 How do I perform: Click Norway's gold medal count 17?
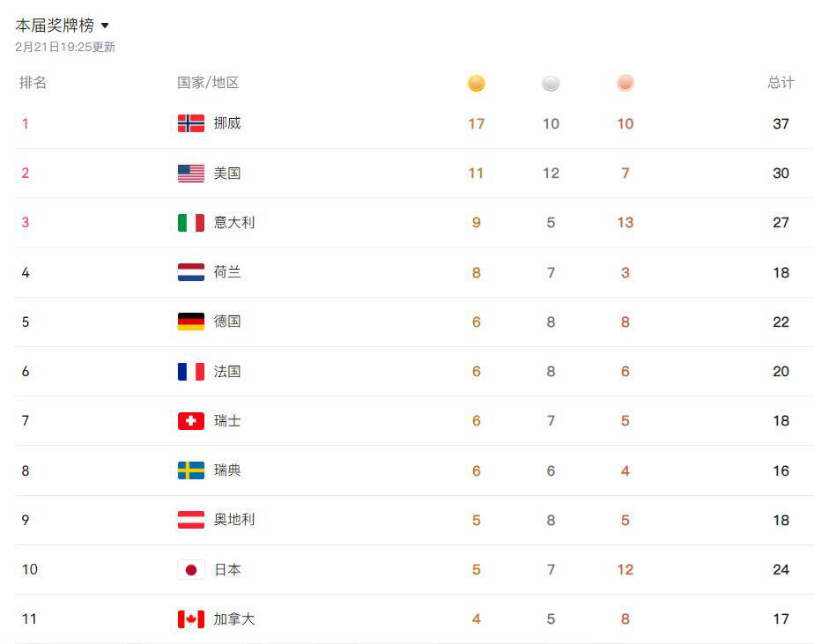coord(476,124)
